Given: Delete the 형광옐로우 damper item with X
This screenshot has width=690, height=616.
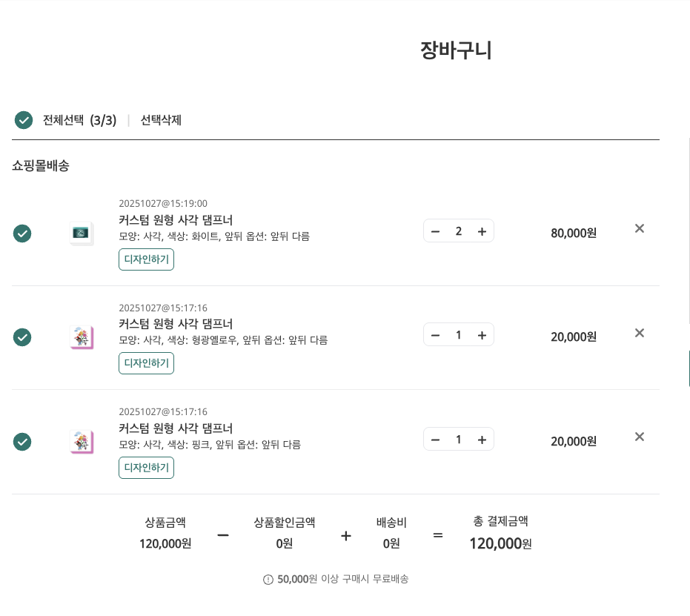Looking at the screenshot, I should coord(640,333).
